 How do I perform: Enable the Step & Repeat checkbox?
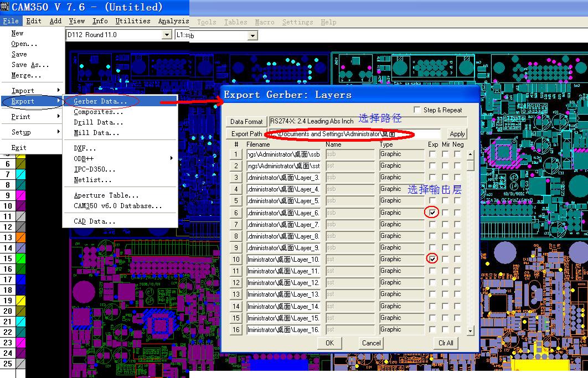pos(417,110)
